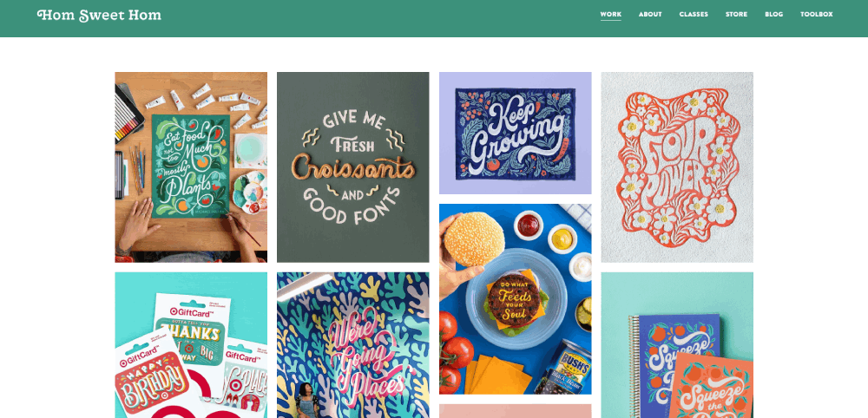The image size is (868, 418).
Task: Open the pink thumbnail below the burger
Action: (515, 411)
